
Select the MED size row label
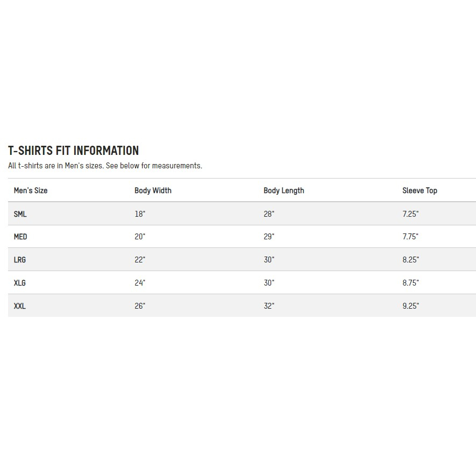20,237
